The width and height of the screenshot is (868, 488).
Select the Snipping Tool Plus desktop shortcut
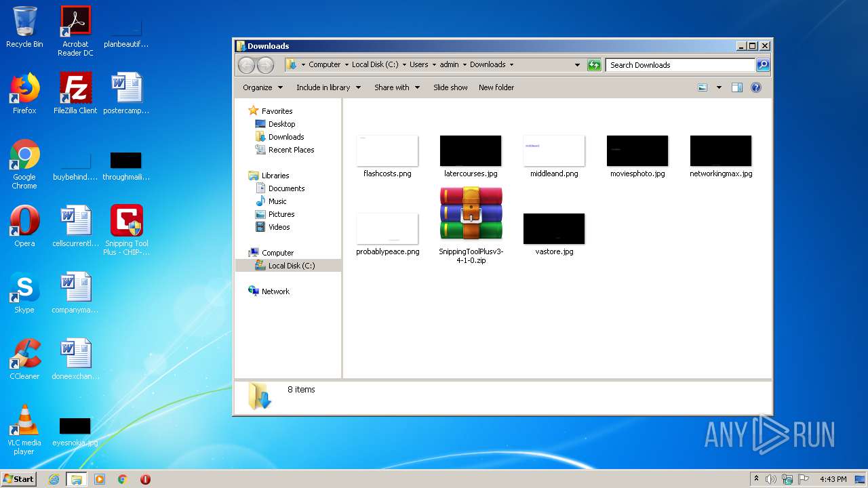126,230
